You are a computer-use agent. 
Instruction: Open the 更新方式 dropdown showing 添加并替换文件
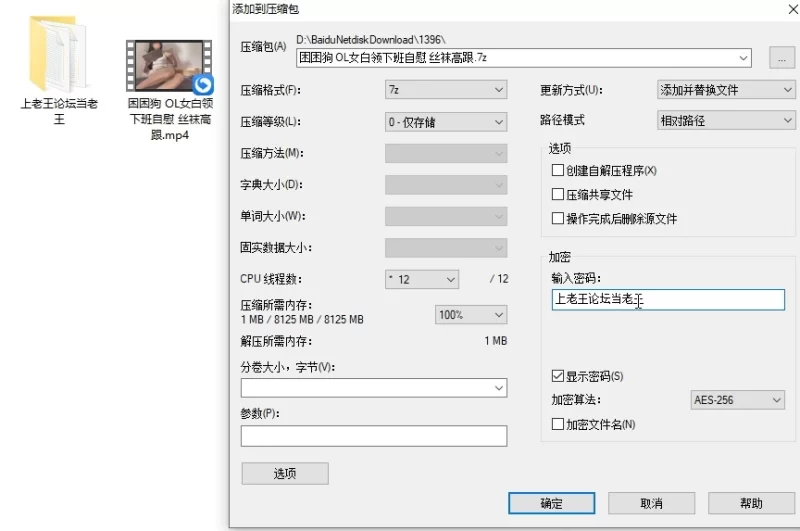(726, 90)
